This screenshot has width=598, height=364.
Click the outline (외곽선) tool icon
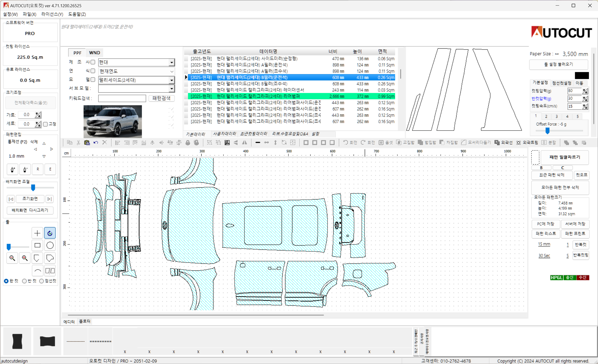pyautogui.click(x=497, y=142)
